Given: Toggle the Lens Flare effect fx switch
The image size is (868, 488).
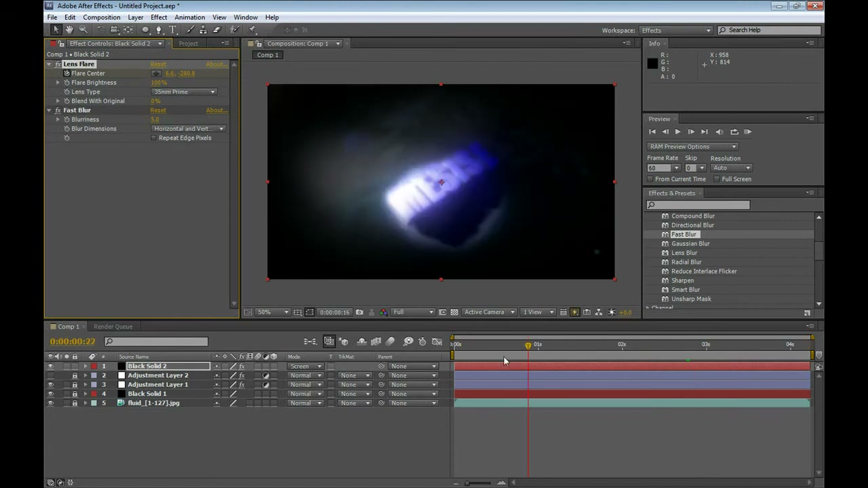Looking at the screenshot, I should tap(58, 64).
